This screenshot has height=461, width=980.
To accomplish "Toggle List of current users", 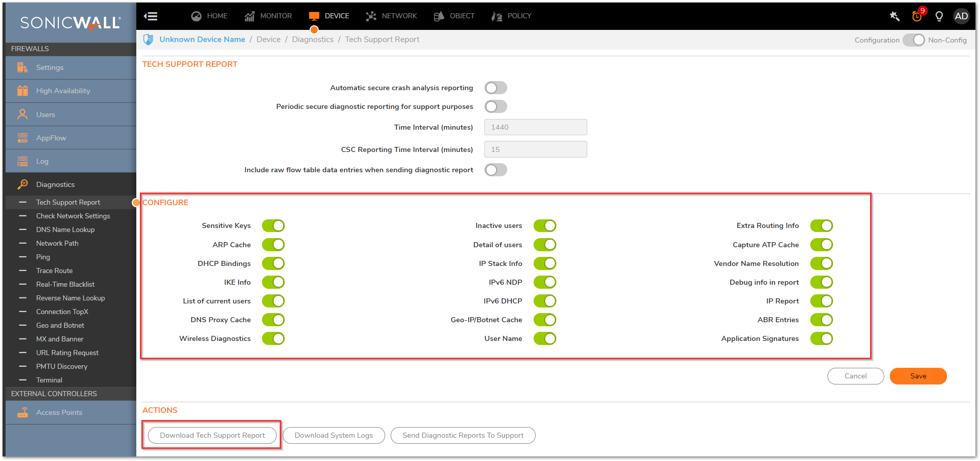I will click(273, 301).
